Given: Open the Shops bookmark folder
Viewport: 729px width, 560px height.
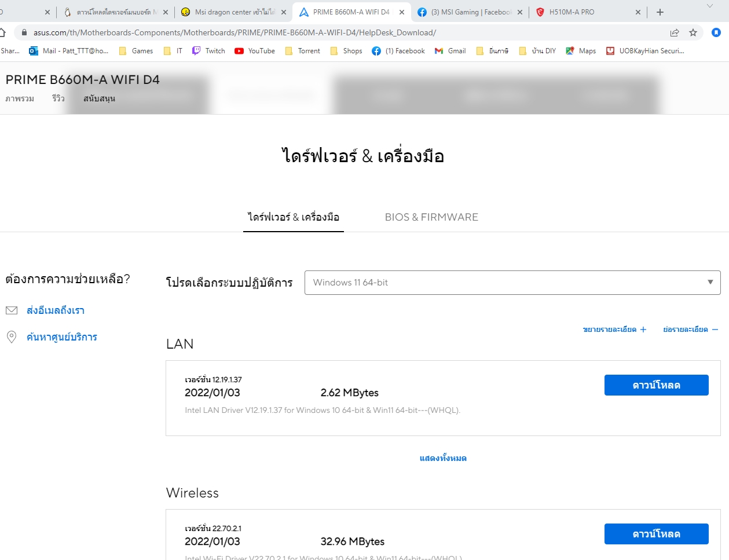Looking at the screenshot, I should [x=346, y=51].
